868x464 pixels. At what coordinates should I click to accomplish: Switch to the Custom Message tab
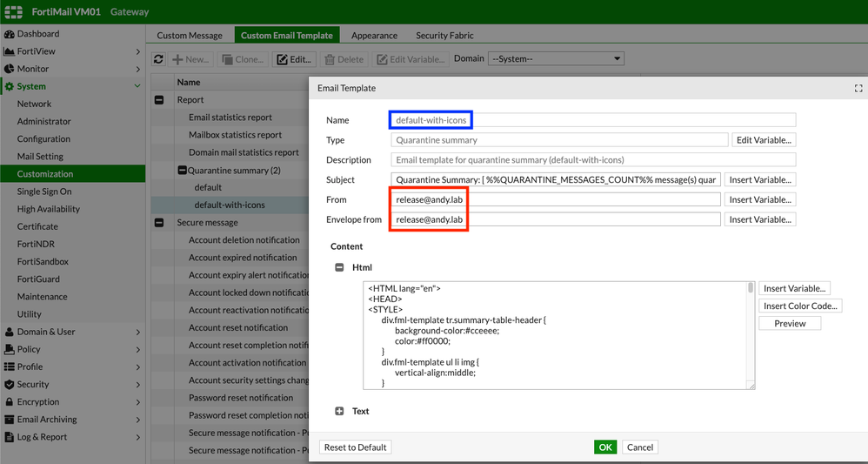pos(190,36)
